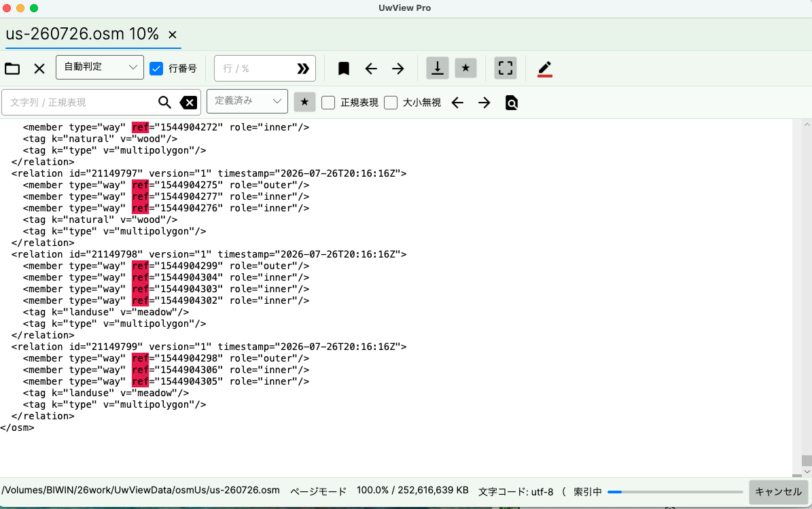The height and width of the screenshot is (509, 812).
Task: Open file with the folder icon
Action: [x=12, y=69]
